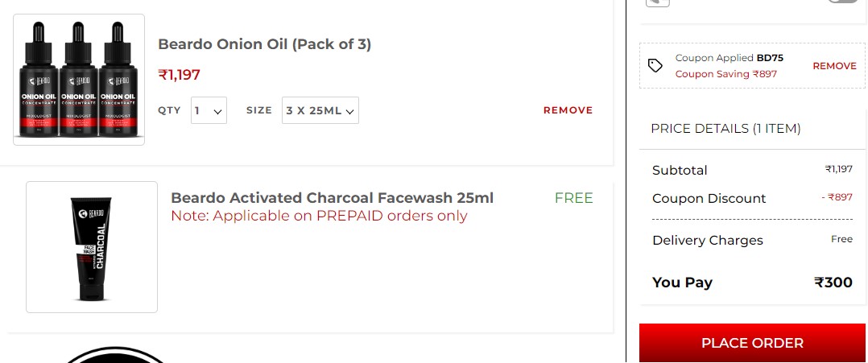
Task: Click the PRICE DETAILS (1 ITEM) header
Action: pyautogui.click(x=725, y=129)
